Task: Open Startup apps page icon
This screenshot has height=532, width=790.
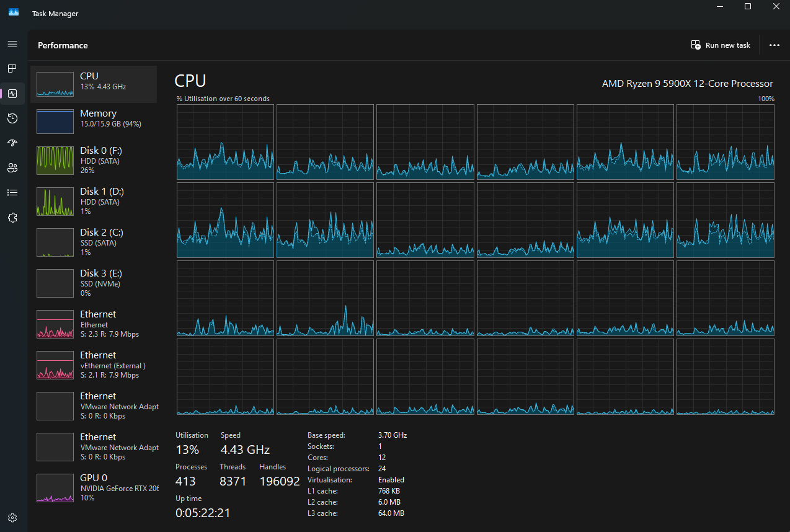Action: coord(12,143)
